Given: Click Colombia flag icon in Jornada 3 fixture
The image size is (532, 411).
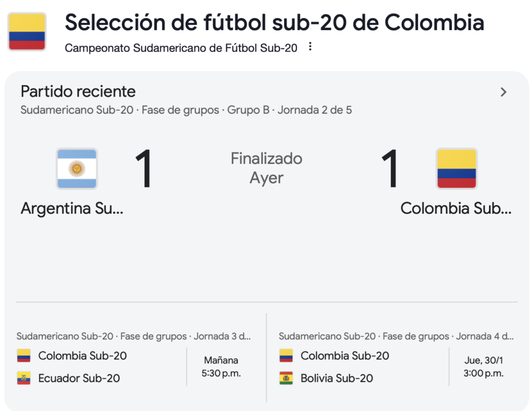Looking at the screenshot, I should 24,356.
